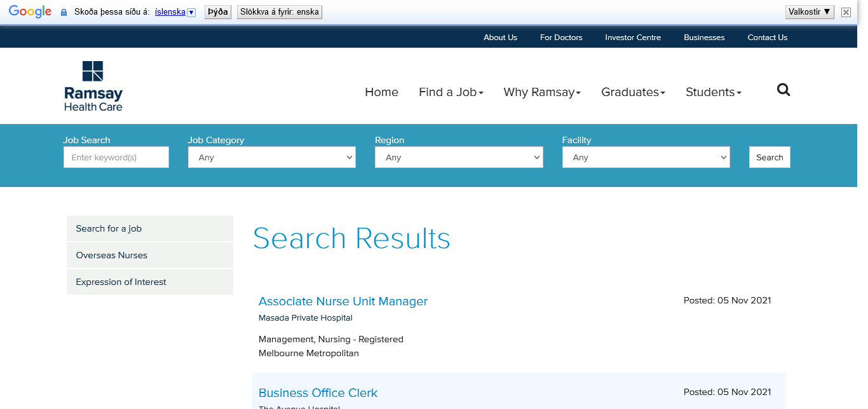The height and width of the screenshot is (409, 868).
Task: Open the Students navigation menu
Action: [713, 92]
